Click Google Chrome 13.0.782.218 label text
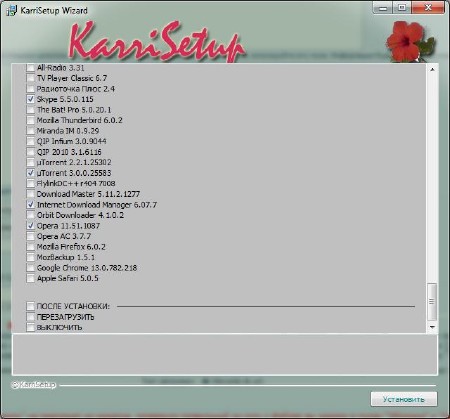 pos(87,268)
